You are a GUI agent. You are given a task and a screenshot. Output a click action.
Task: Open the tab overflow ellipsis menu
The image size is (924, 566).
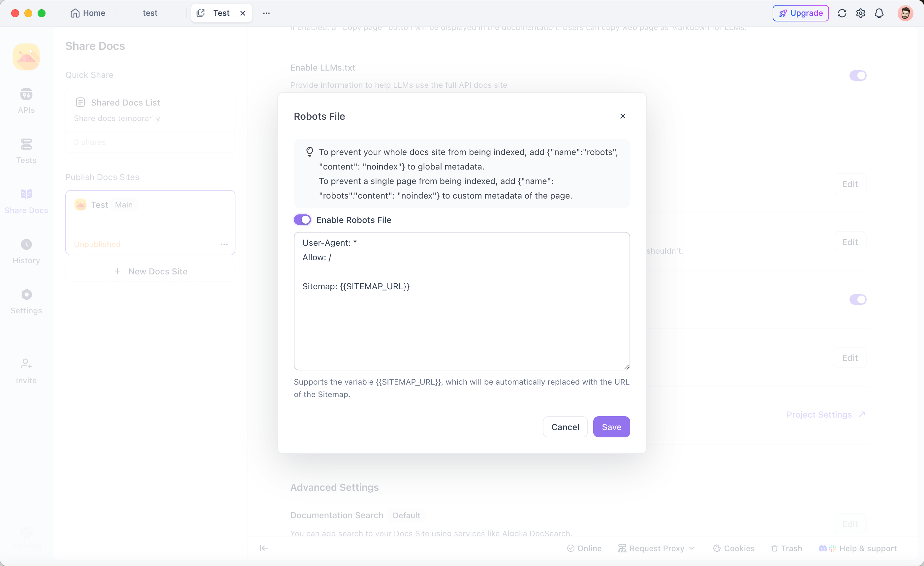coord(266,13)
